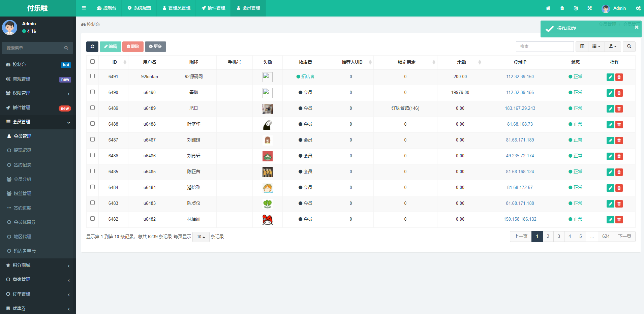Click the magnifier search button beside export
This screenshot has height=314, width=644.
(x=629, y=46)
